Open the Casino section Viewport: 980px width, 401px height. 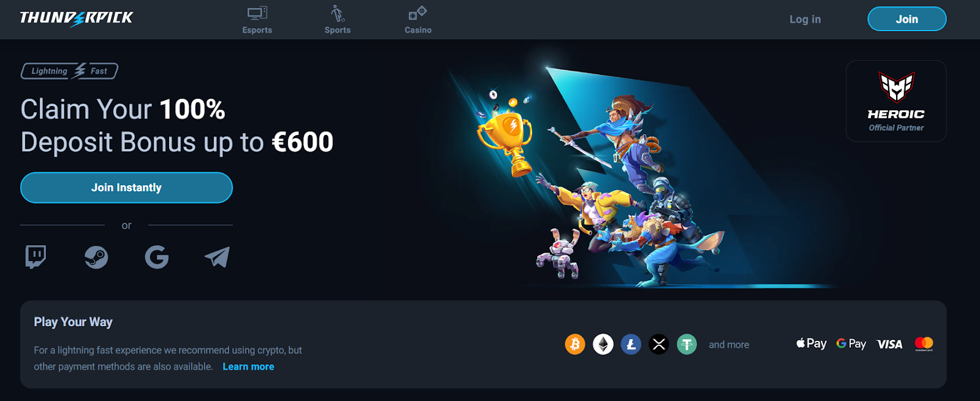coord(418,20)
